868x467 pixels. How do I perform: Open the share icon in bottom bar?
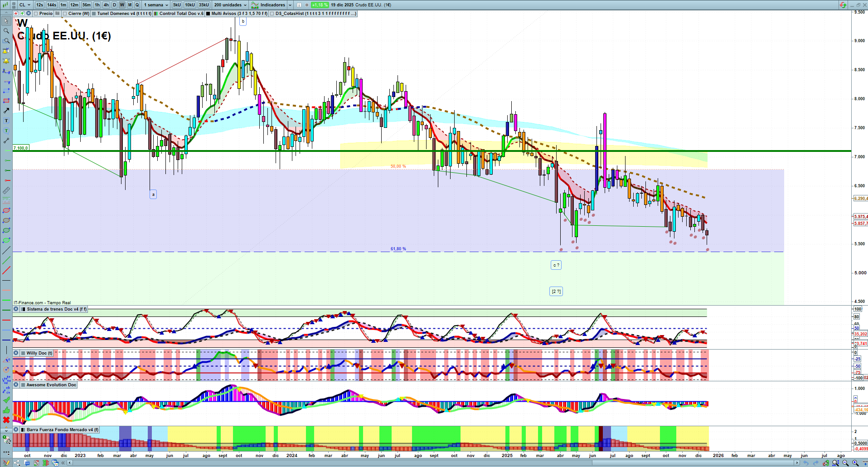(x=17, y=463)
